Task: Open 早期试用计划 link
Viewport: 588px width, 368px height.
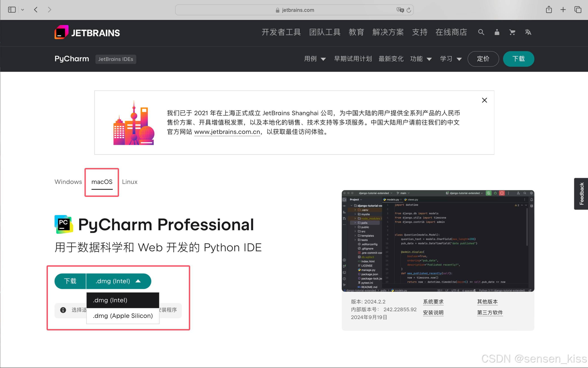Action: click(353, 59)
